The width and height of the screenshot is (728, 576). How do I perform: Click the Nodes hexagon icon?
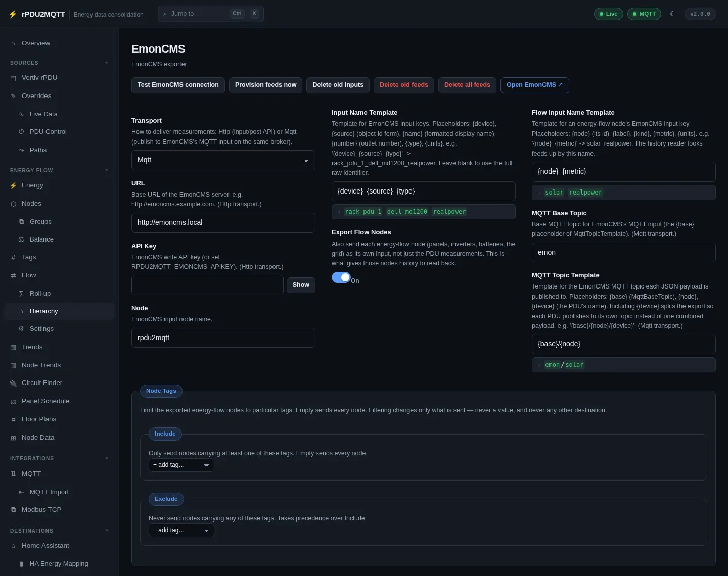pos(13,204)
